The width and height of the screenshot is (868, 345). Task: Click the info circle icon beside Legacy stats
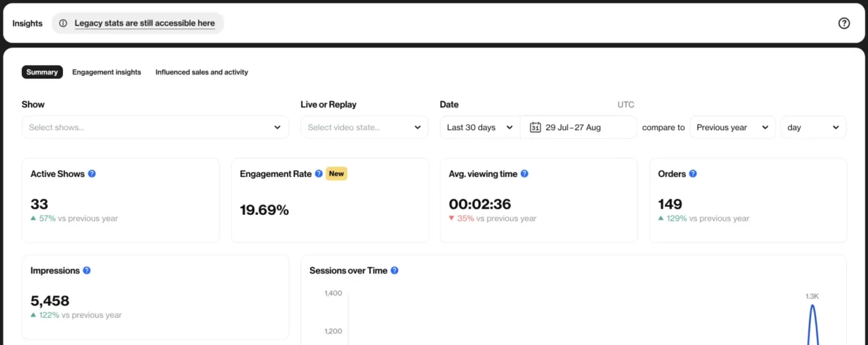coord(63,23)
